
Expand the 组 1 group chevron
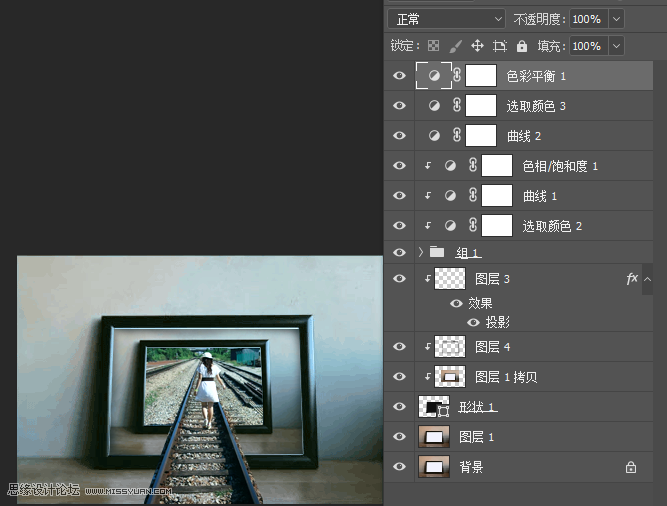tap(421, 252)
